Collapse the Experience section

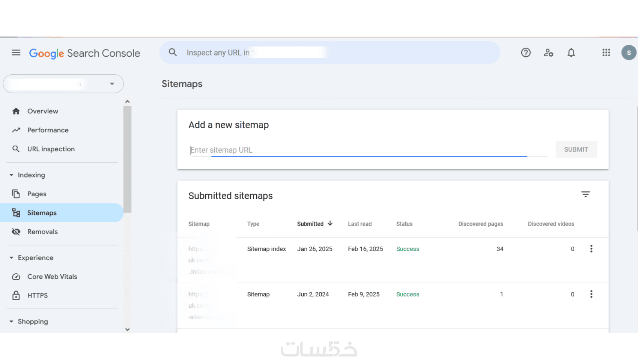pyautogui.click(x=12, y=258)
